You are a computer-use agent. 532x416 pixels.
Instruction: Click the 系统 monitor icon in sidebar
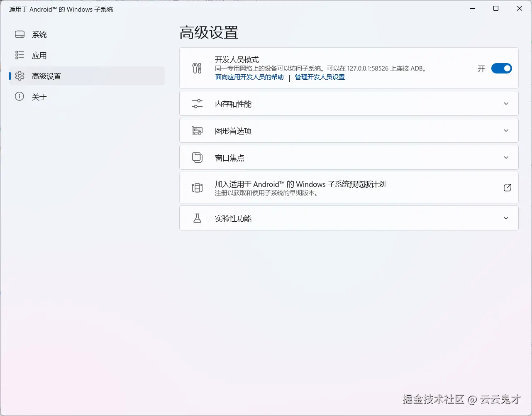click(x=20, y=34)
